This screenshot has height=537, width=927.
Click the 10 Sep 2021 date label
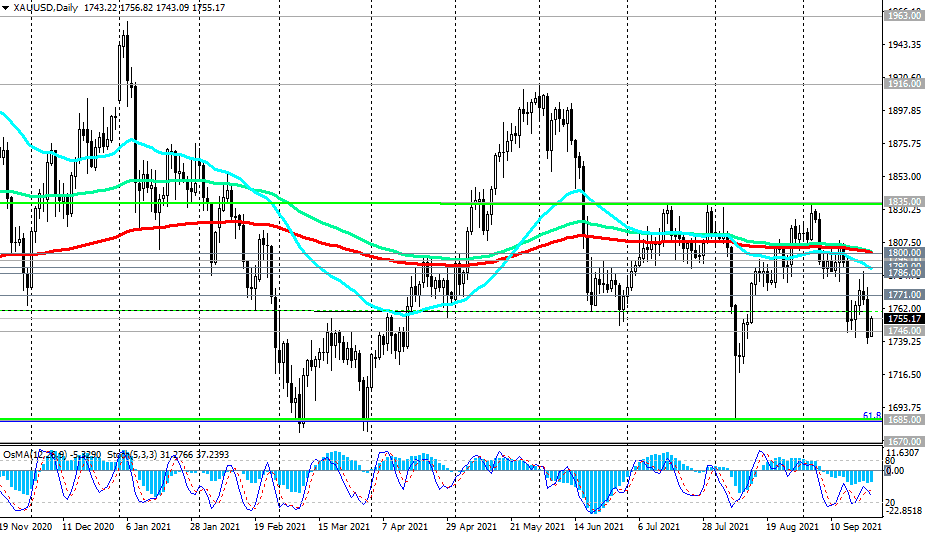coord(857,525)
